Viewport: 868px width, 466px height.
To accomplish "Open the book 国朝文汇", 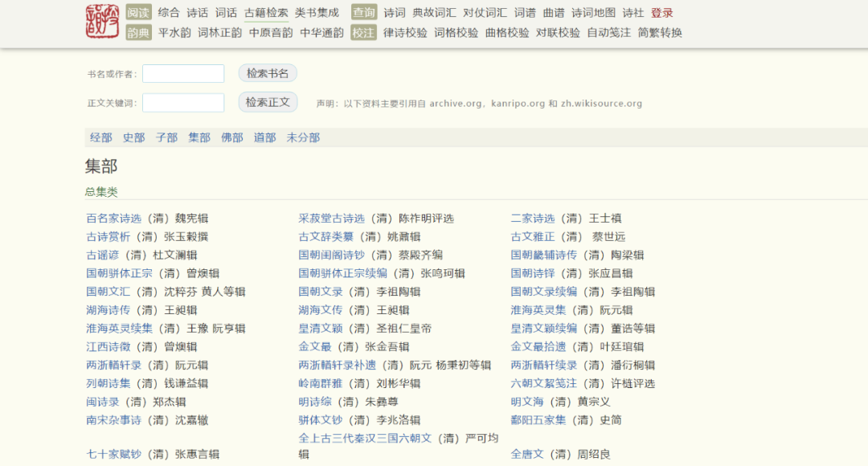I will 108,292.
